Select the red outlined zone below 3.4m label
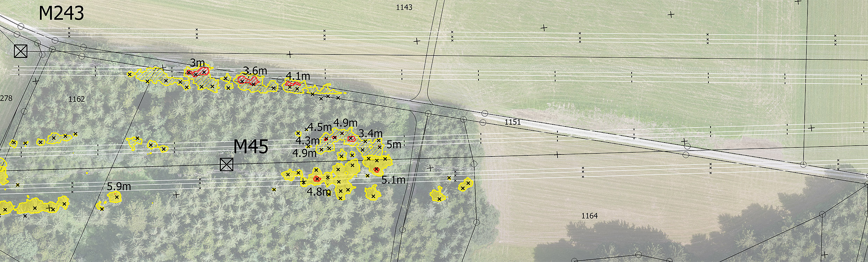 pyautogui.click(x=351, y=139)
